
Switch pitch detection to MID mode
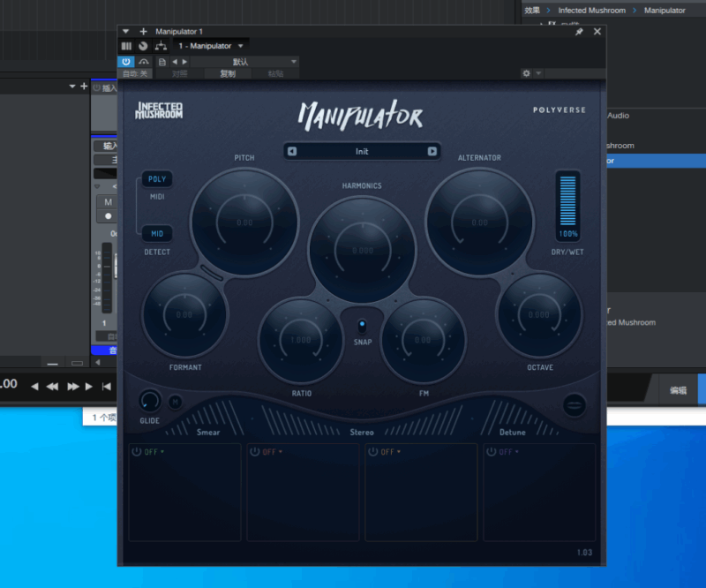click(156, 233)
